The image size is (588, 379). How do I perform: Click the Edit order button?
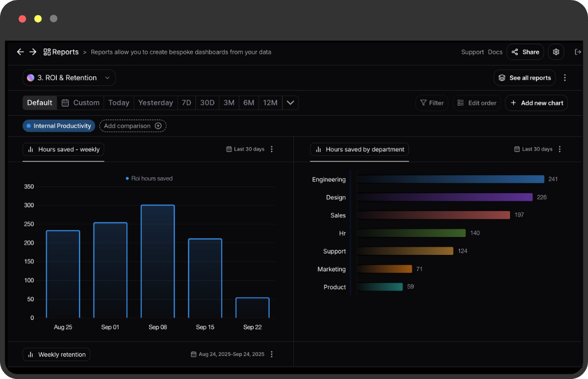477,103
